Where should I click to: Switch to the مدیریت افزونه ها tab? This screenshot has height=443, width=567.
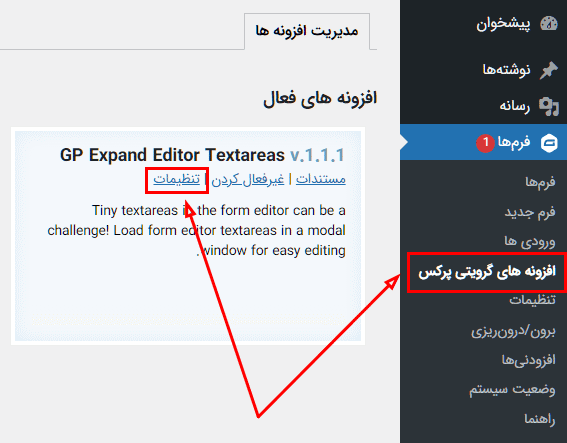tap(307, 31)
